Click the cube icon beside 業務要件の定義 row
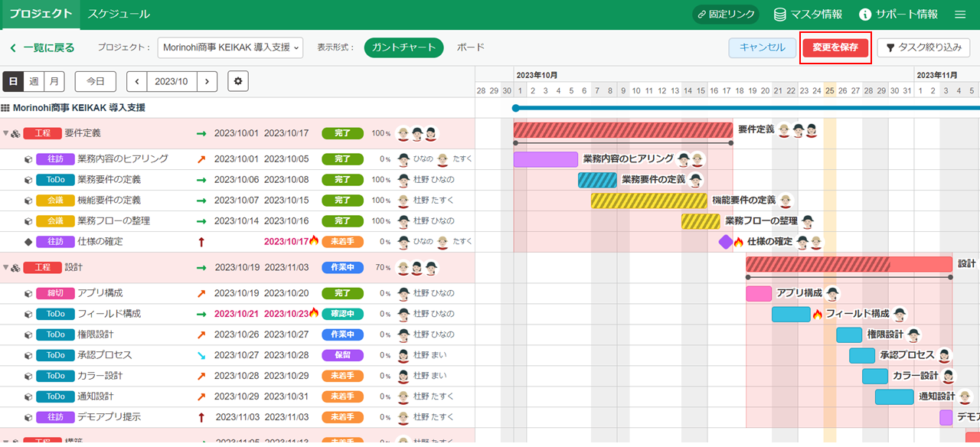The width and height of the screenshot is (980, 447). pos(28,180)
